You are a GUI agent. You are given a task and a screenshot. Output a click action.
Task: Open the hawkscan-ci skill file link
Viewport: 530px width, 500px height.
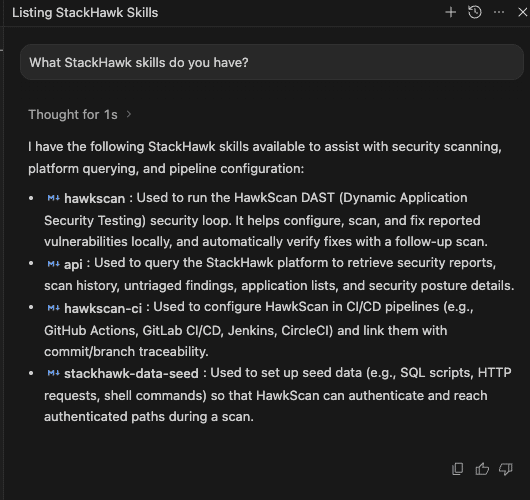[x=103, y=308]
